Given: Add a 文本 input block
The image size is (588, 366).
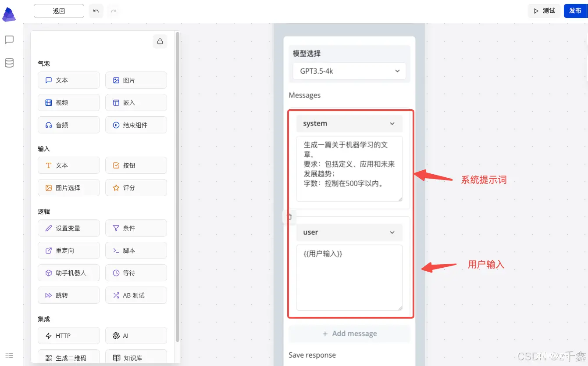Looking at the screenshot, I should (x=69, y=165).
